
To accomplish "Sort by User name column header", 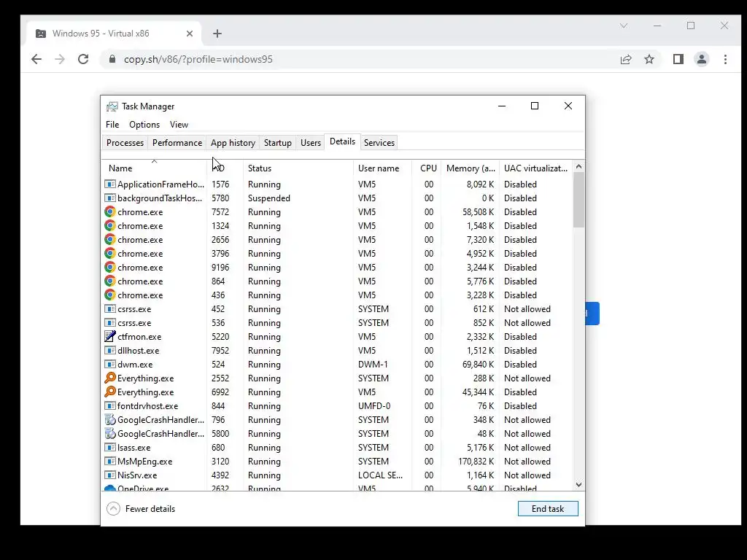I will click(382, 168).
